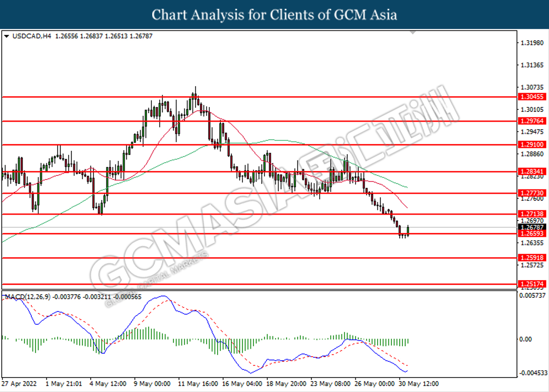Click the 1.26355 axis price value
This screenshot has width=549, height=392.
tap(532, 243)
